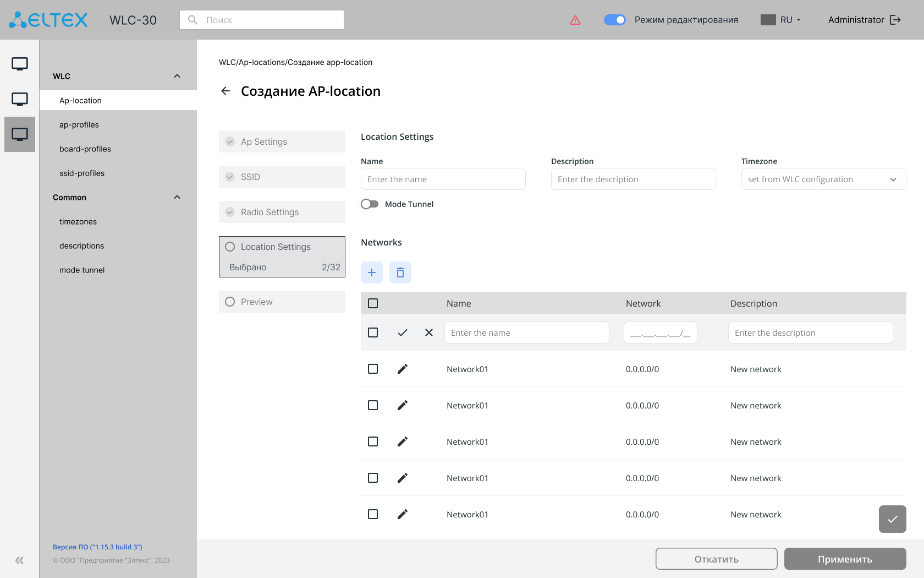
Task: Focus the new network description field
Action: (x=811, y=332)
